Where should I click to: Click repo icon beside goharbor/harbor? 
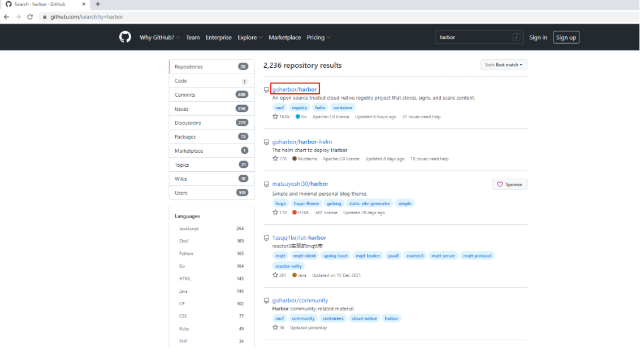coord(266,90)
